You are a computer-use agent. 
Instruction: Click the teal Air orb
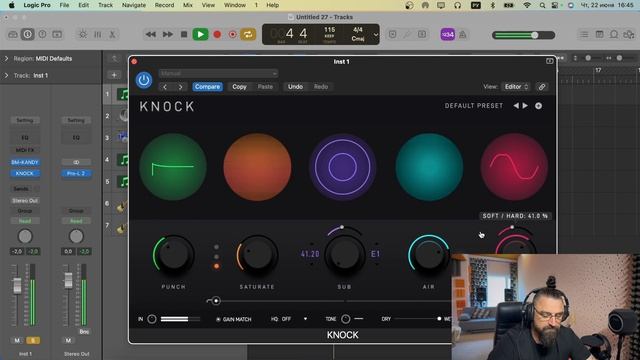coord(429,167)
